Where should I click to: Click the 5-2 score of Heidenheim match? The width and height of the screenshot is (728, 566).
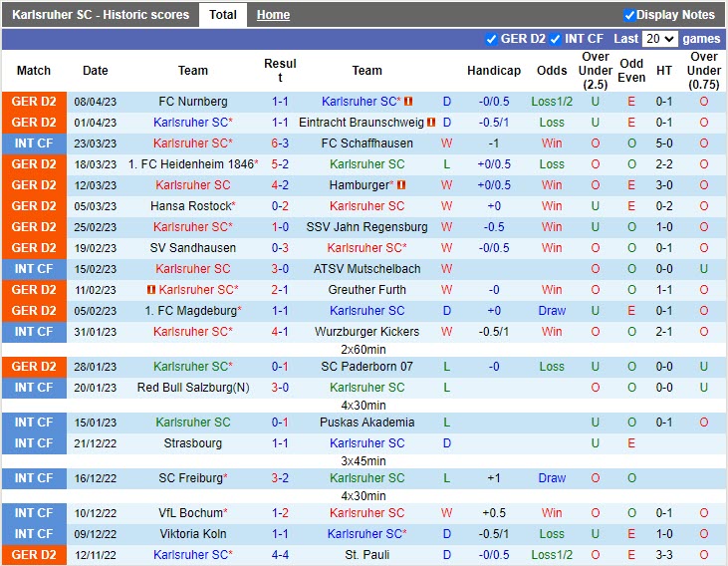point(280,164)
